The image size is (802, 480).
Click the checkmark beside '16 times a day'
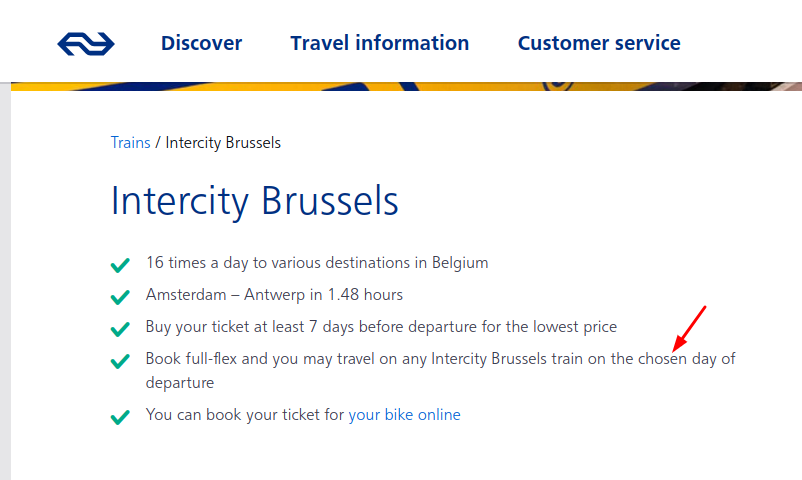pyautogui.click(x=120, y=265)
